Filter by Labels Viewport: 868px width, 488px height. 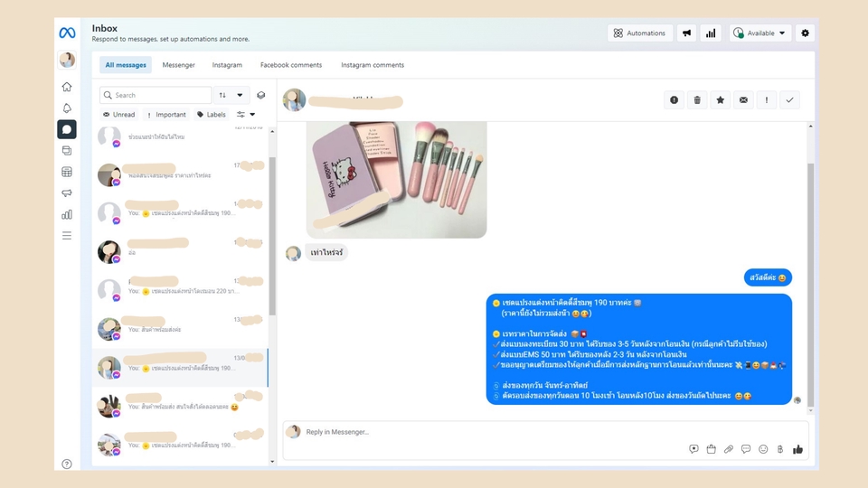[212, 115]
